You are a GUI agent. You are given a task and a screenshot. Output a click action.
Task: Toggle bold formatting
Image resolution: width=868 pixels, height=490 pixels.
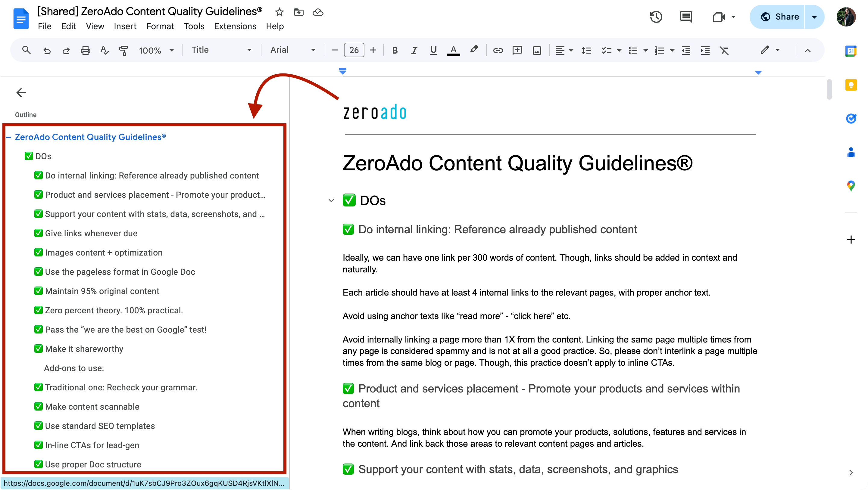click(395, 51)
